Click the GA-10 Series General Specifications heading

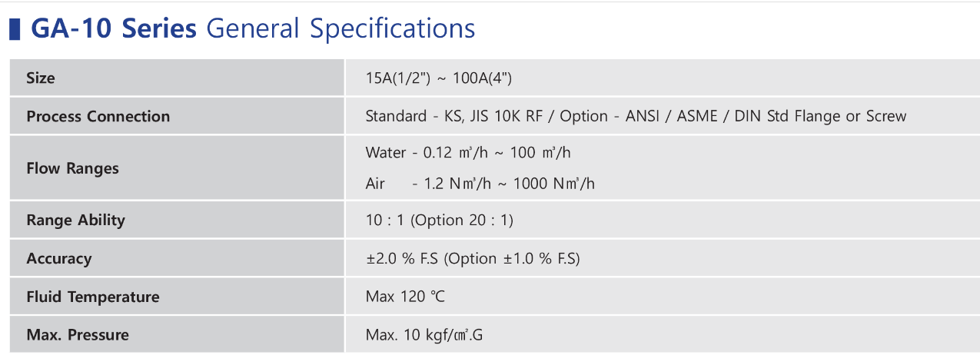tap(253, 28)
